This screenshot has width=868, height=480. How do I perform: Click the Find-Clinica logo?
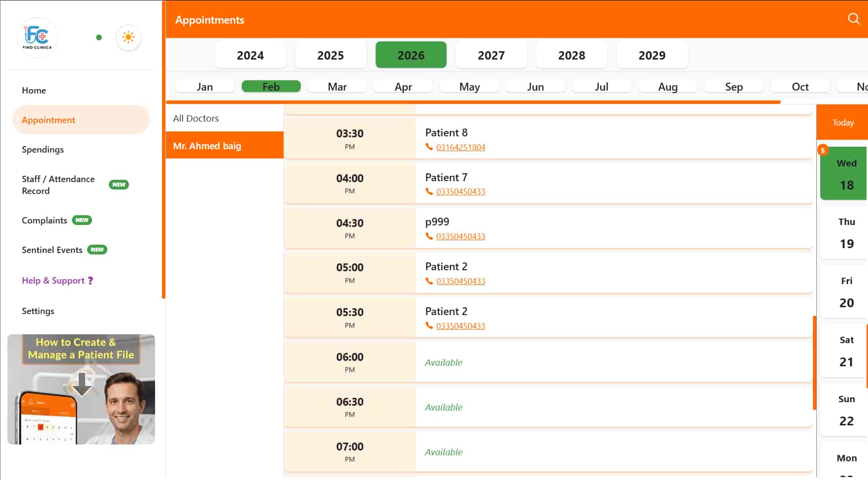click(37, 37)
